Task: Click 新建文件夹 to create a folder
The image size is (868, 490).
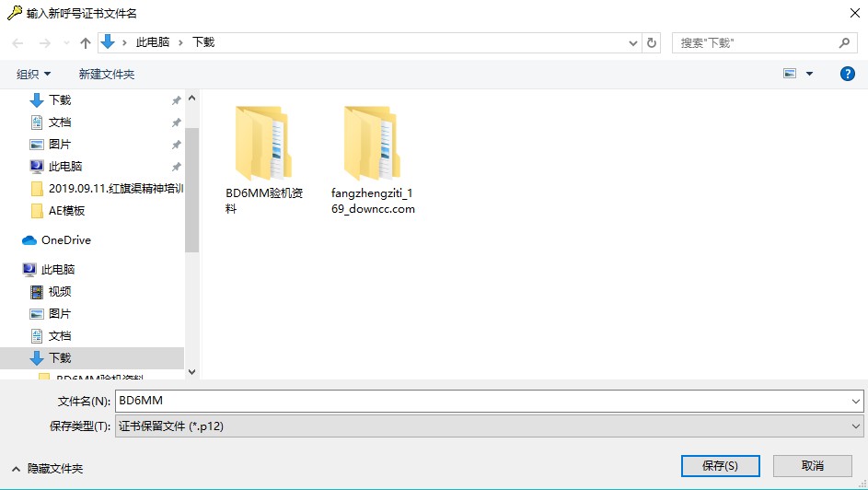Action: pos(107,74)
